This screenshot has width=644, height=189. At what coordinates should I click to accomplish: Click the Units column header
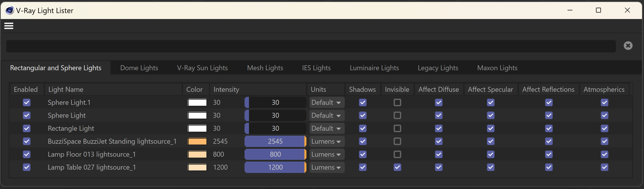tap(326, 89)
